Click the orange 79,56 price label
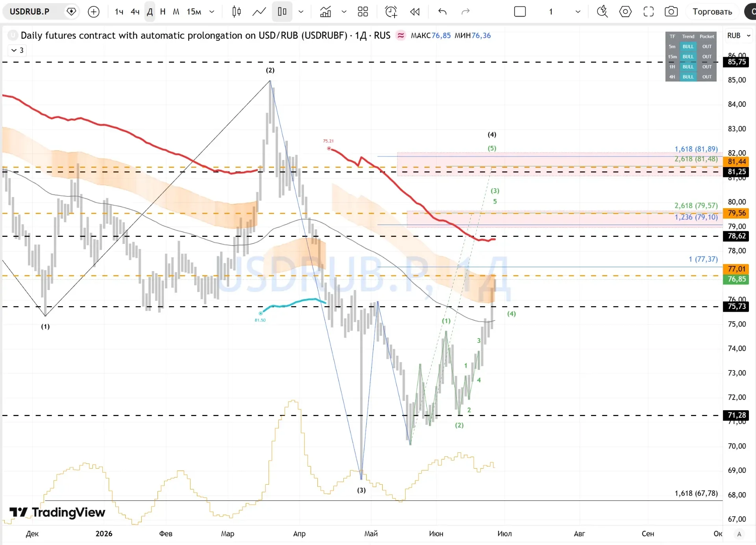The image size is (756, 545). [737, 213]
